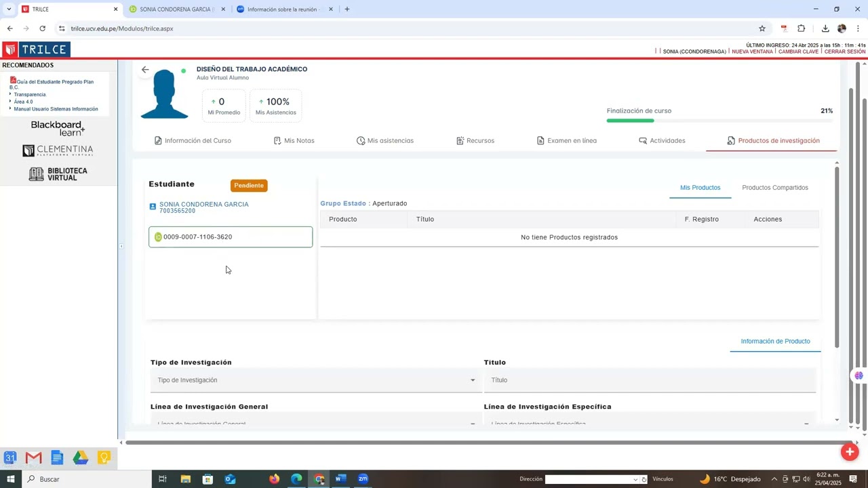The height and width of the screenshot is (488, 868).
Task: Click the PDF extension icon in toolbar
Action: pos(784,28)
